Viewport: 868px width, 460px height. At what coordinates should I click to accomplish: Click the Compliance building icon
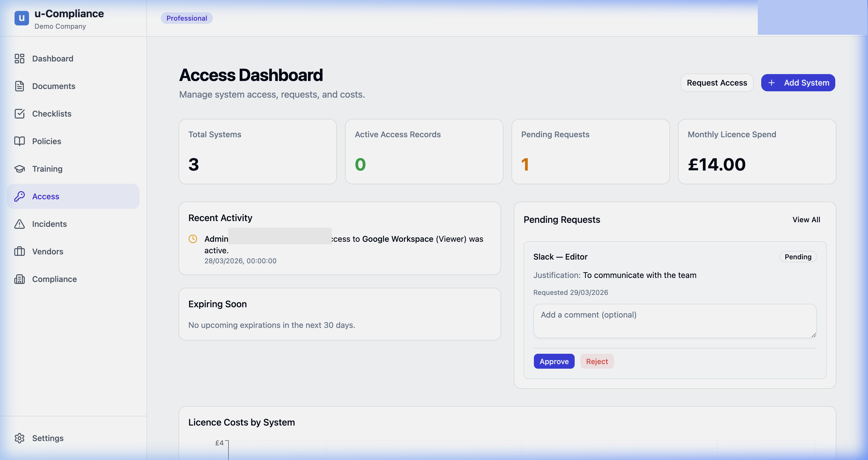pos(20,279)
